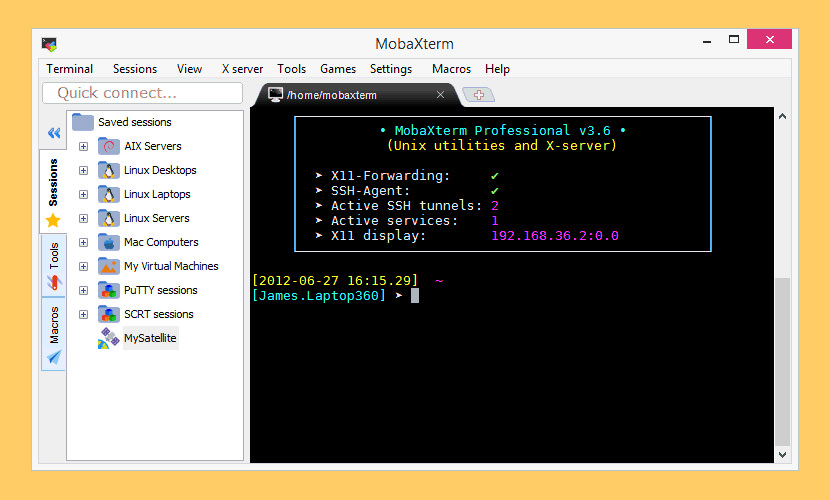Click the terminal vertical scrollbar thumb
The width and height of the screenshot is (830, 500).
pyautogui.click(x=782, y=362)
